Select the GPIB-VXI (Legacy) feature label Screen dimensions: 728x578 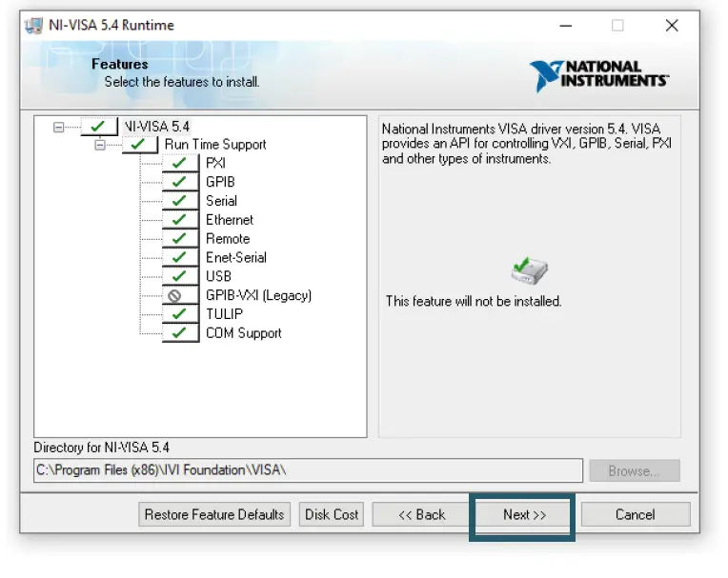click(x=258, y=295)
